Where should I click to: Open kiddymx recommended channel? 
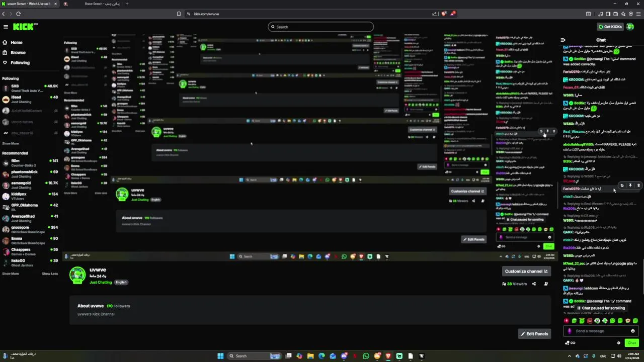[30, 196]
